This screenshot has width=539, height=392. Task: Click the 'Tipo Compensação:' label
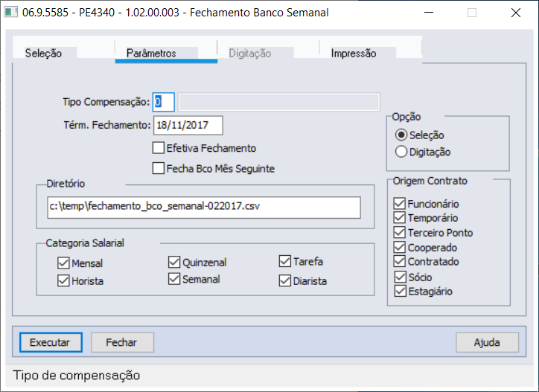(x=106, y=102)
